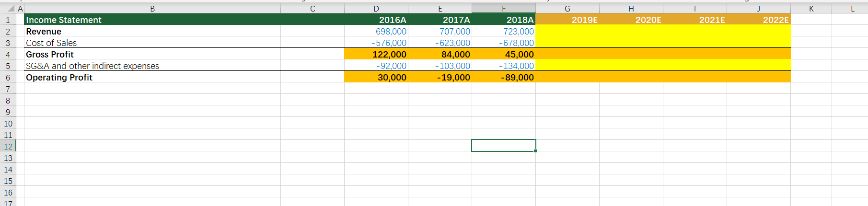Select the yellow 2019E Revenue input cell
868x206 pixels.
(x=567, y=31)
